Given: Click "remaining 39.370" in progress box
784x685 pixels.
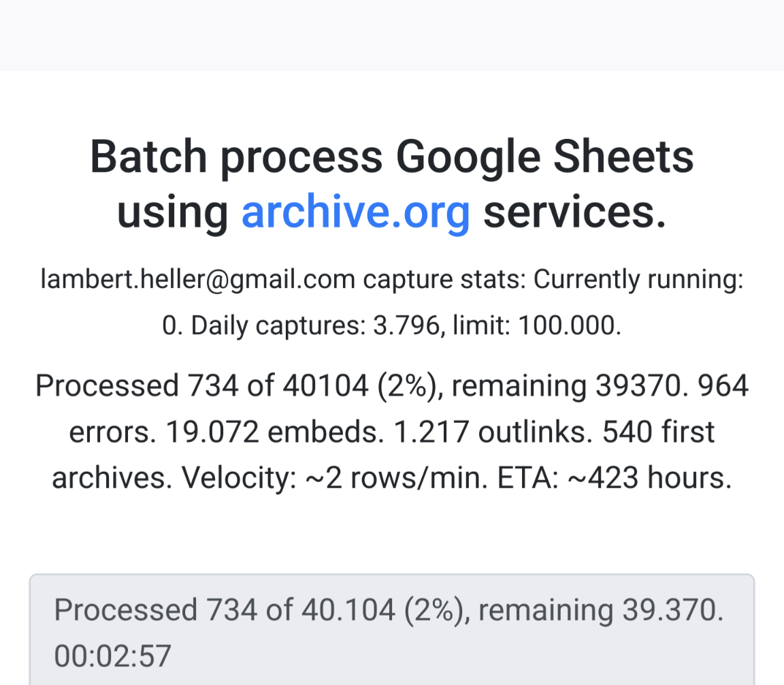Looking at the screenshot, I should [x=600, y=609].
